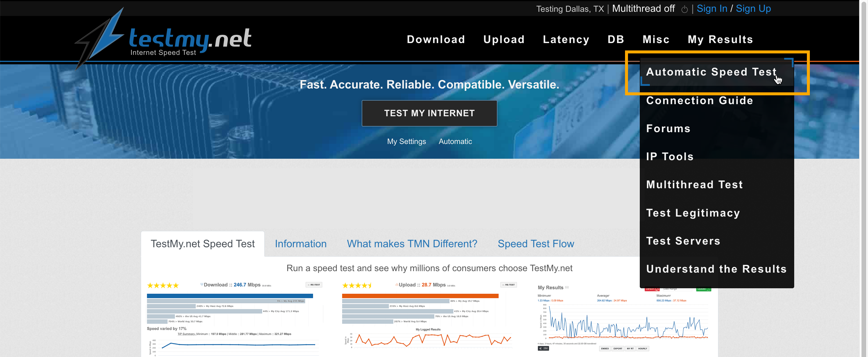This screenshot has width=868, height=357.
Task: Click the Automatic link under the button
Action: tap(455, 141)
